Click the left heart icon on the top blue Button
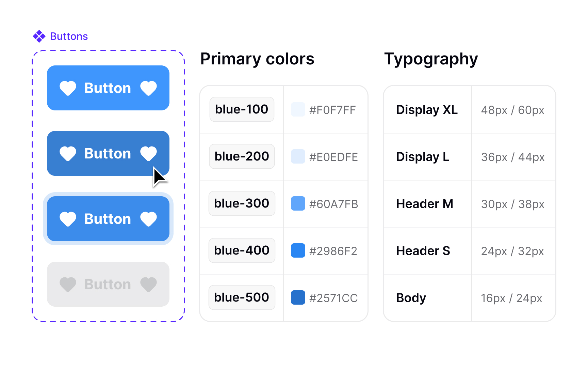Image resolution: width=588 pixels, height=368 pixels. (68, 88)
